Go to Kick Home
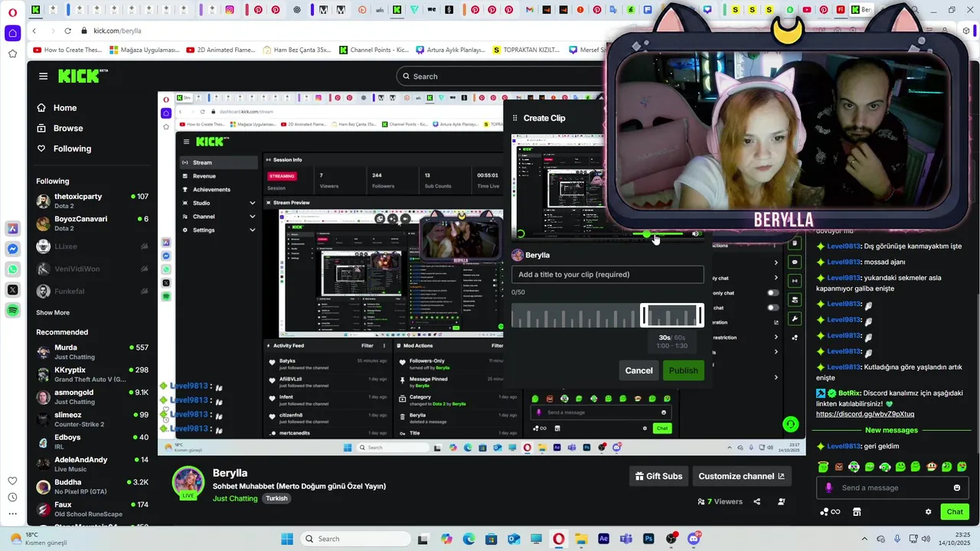The height and width of the screenshot is (551, 980). [x=57, y=108]
